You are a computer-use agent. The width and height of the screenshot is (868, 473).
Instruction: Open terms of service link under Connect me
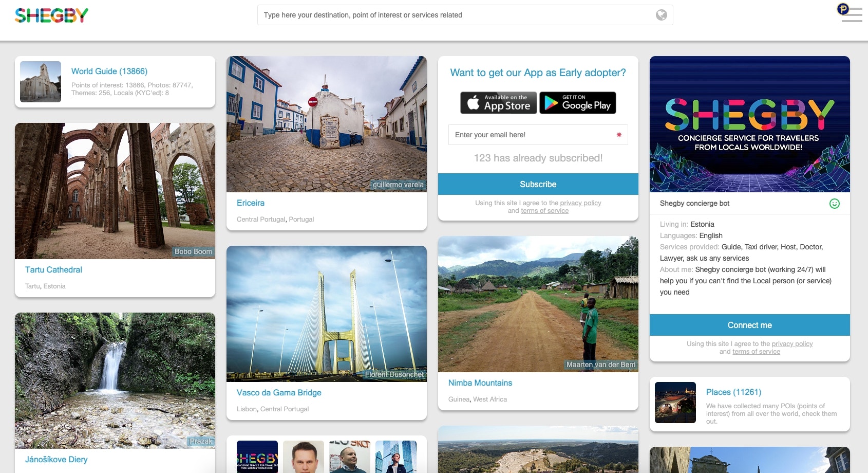pos(756,352)
